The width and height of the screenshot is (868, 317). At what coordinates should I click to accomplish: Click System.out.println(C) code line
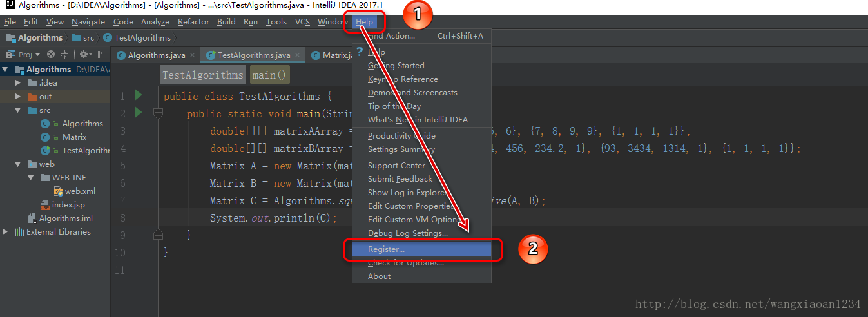click(x=273, y=218)
